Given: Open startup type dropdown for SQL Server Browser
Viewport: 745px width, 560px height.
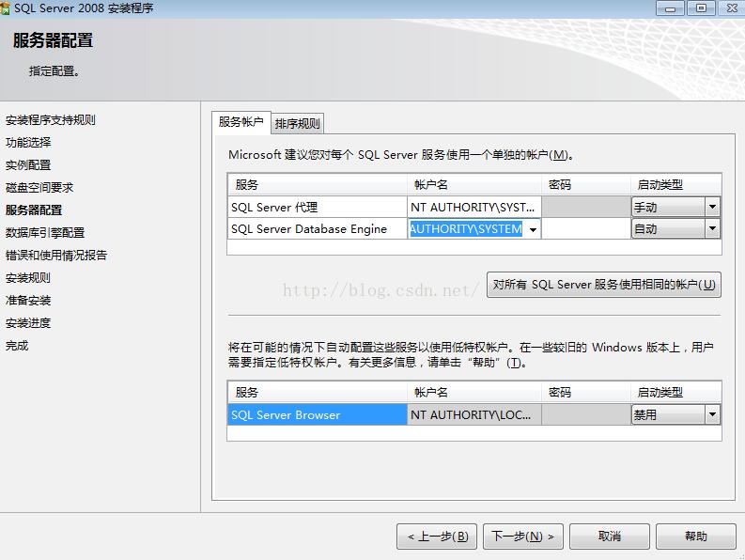Looking at the screenshot, I should tap(712, 414).
